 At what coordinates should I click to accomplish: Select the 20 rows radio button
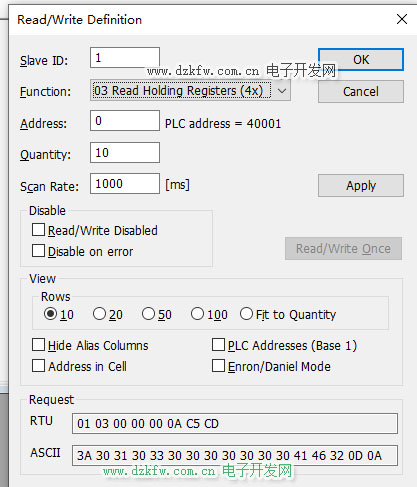[x=99, y=314]
